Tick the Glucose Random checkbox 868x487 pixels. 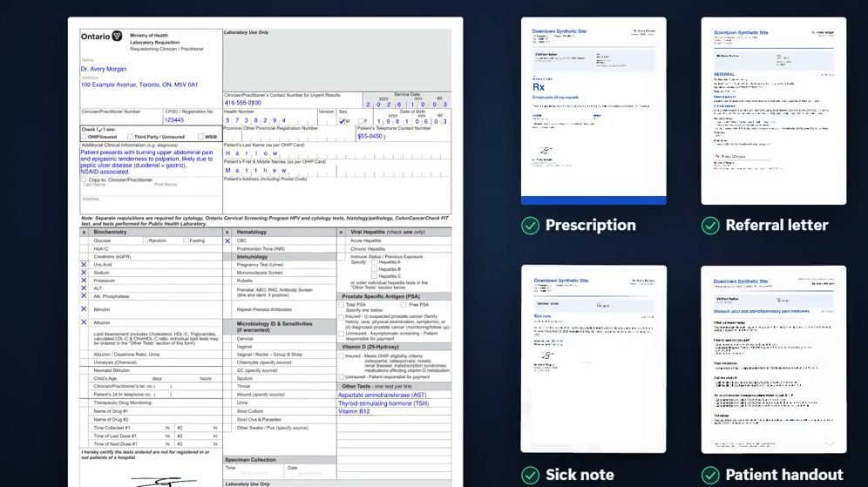tap(145, 240)
